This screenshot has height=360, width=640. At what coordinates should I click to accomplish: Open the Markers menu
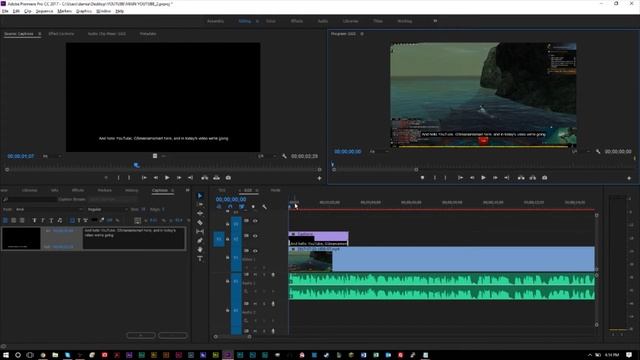click(64, 11)
